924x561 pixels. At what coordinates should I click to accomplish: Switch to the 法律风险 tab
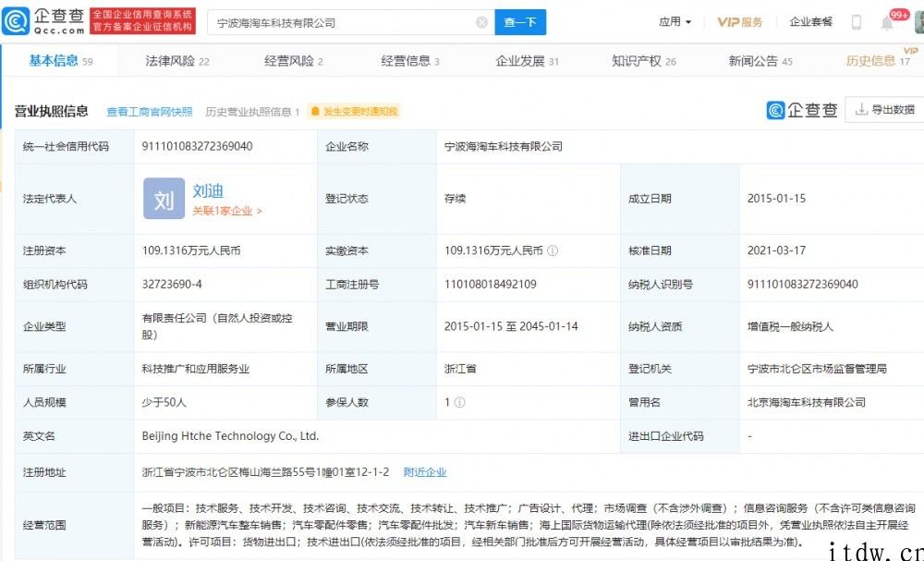click(176, 61)
